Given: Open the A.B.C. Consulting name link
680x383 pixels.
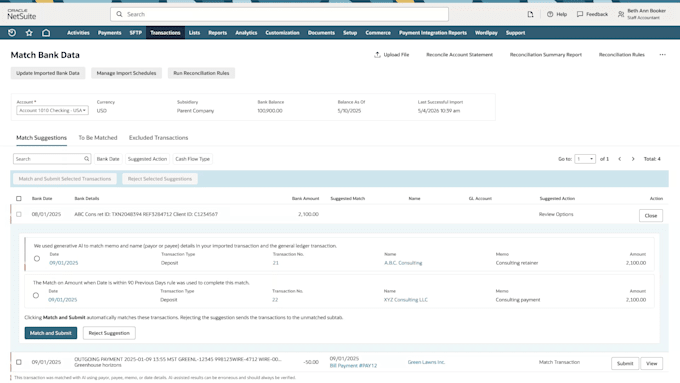Looking at the screenshot, I should pyautogui.click(x=403, y=263).
